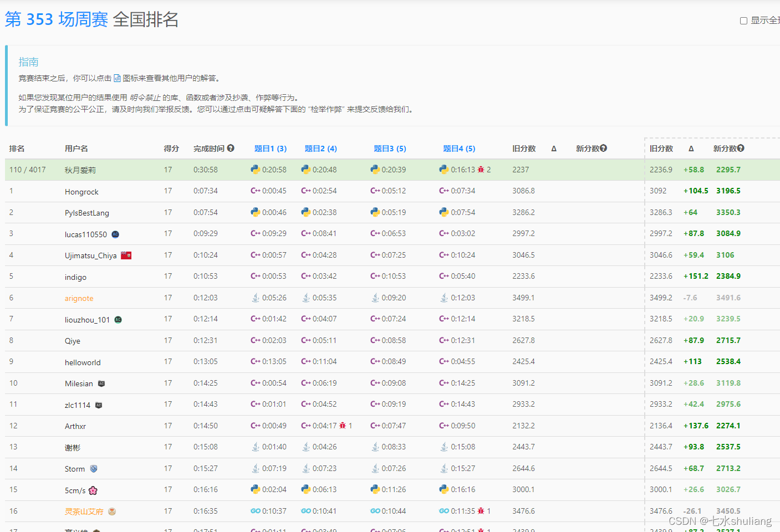Select the 用户名 column header
The height and width of the screenshot is (532, 780).
[x=77, y=149]
